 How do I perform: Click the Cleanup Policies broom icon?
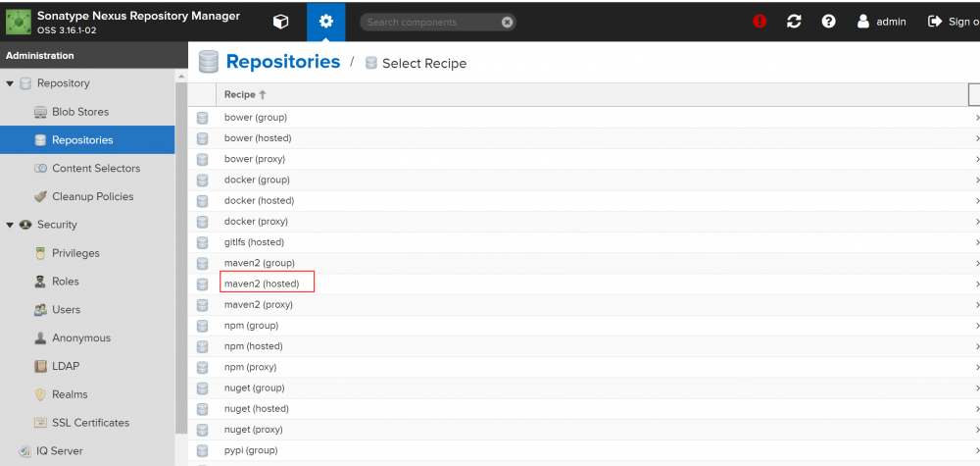(x=40, y=196)
